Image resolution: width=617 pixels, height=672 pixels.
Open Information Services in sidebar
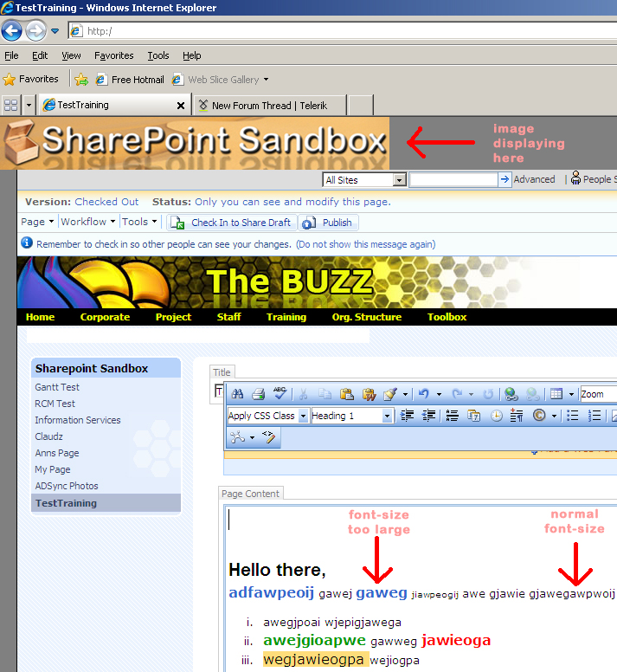(x=78, y=420)
